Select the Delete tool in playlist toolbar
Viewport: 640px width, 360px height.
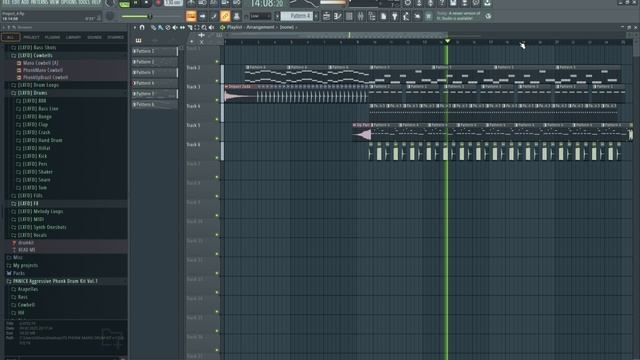(x=168, y=27)
